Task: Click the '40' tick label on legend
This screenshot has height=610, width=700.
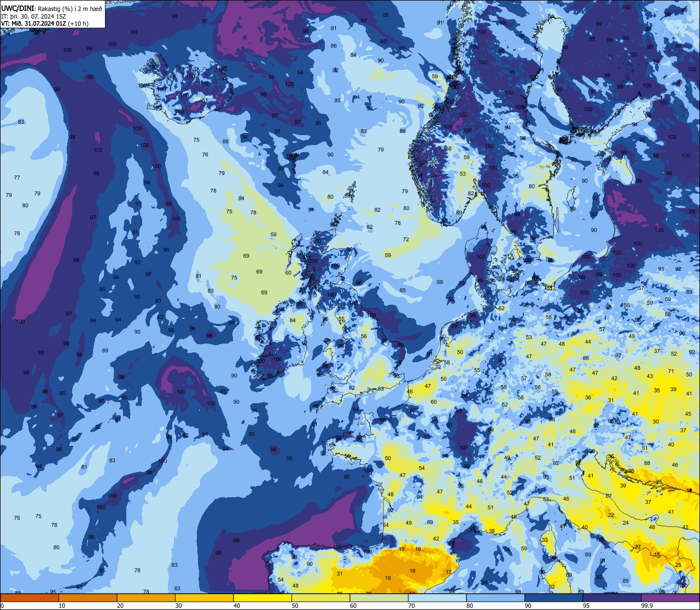Action: click(x=237, y=606)
